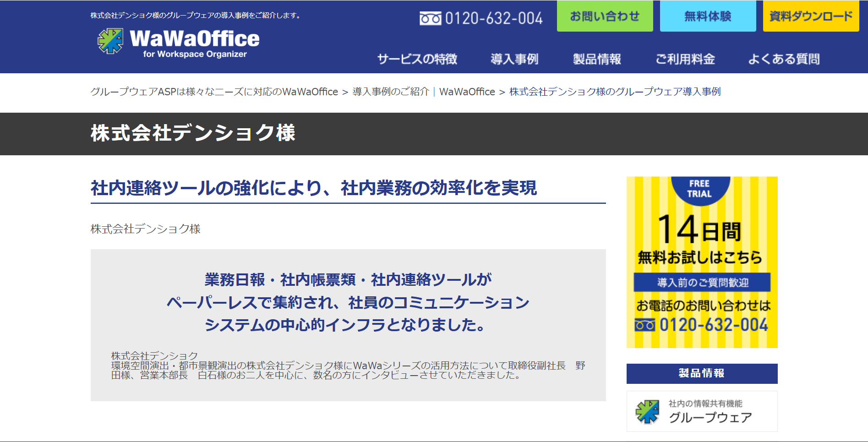Open the お問い合わせ green button
This screenshot has height=442, width=868.
[x=605, y=16]
